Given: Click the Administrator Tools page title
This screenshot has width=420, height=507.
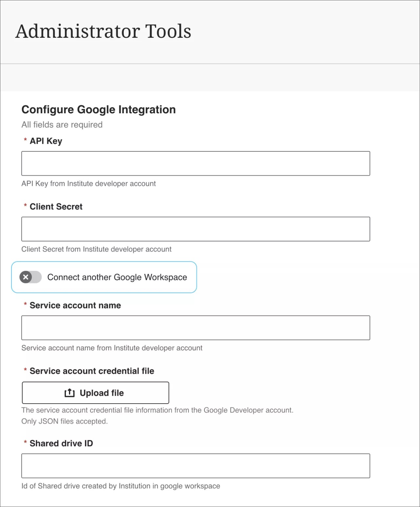Looking at the screenshot, I should pyautogui.click(x=103, y=32).
